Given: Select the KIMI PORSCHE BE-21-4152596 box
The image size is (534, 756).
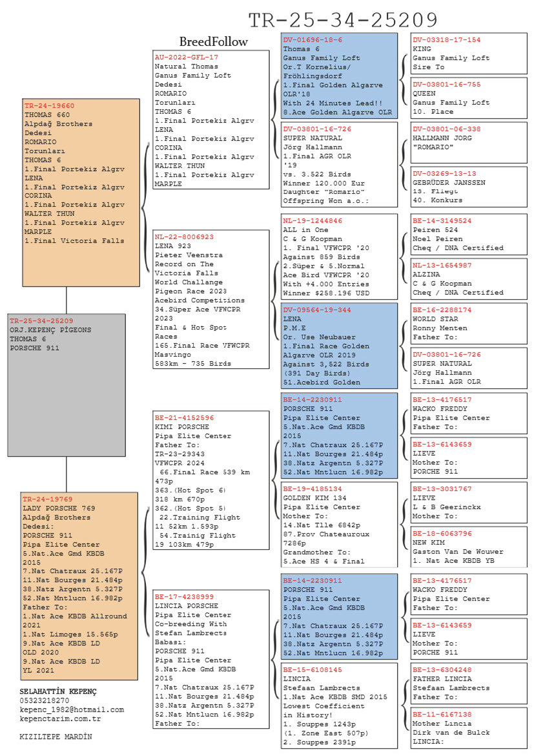Looking at the screenshot, I should [211, 481].
